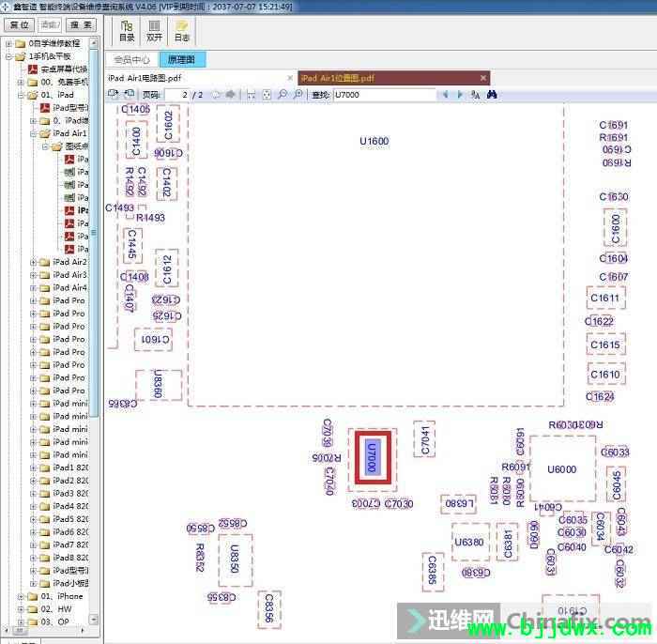
Task: Click the fit-page icon in PDF toolbar
Action: pos(267,95)
